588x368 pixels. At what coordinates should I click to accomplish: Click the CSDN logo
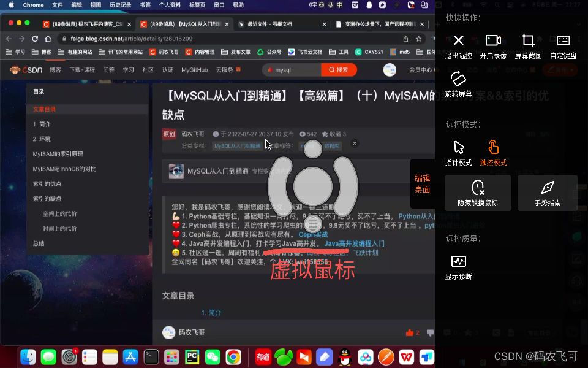(26, 70)
